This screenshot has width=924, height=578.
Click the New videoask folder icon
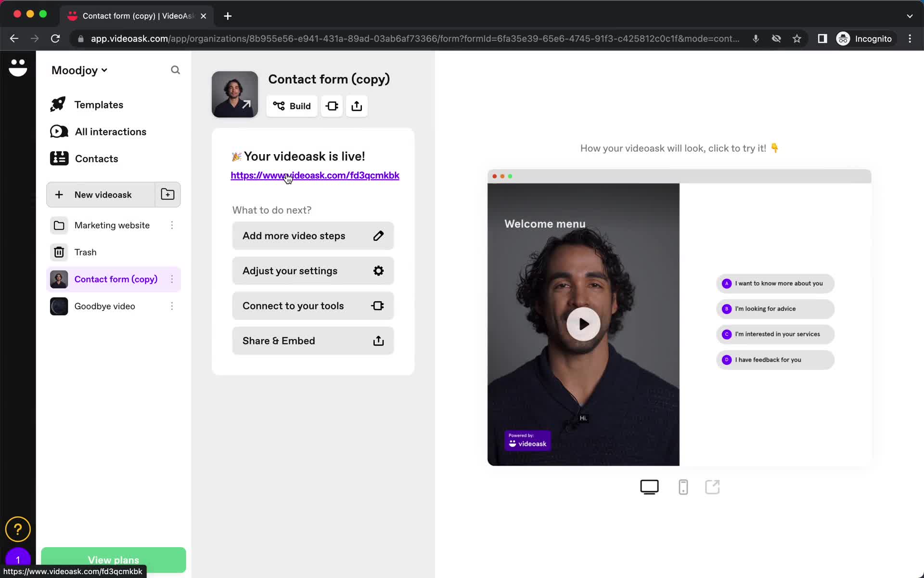[167, 194]
